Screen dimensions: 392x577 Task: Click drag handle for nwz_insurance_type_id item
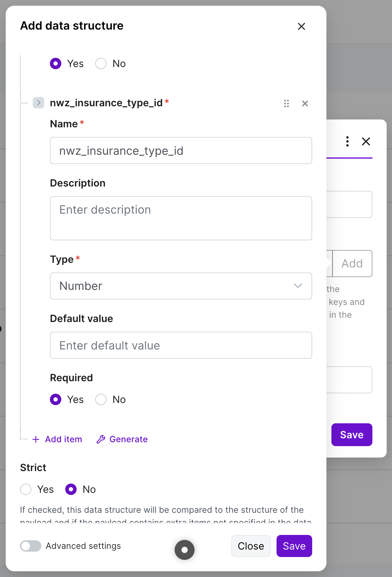[287, 103]
